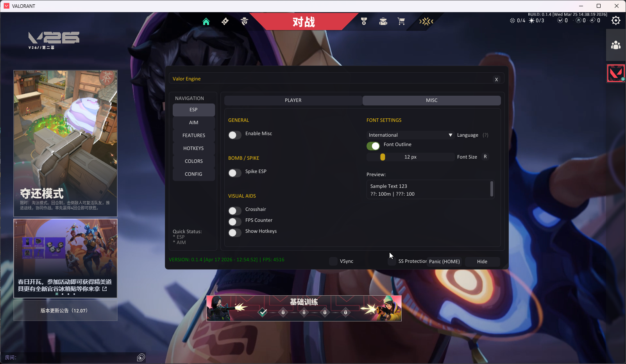The height and width of the screenshot is (364, 626).
Task: Tick the VSync checkbox
Action: [x=333, y=261]
